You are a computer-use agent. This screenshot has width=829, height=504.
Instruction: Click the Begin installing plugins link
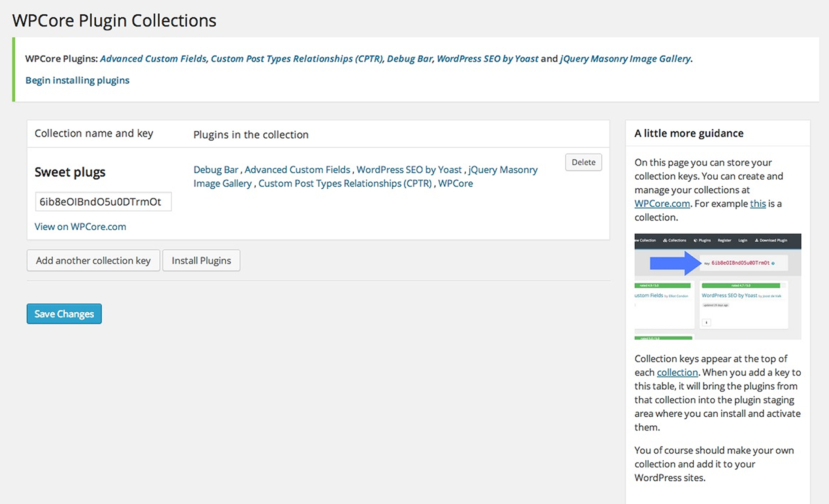[77, 80]
